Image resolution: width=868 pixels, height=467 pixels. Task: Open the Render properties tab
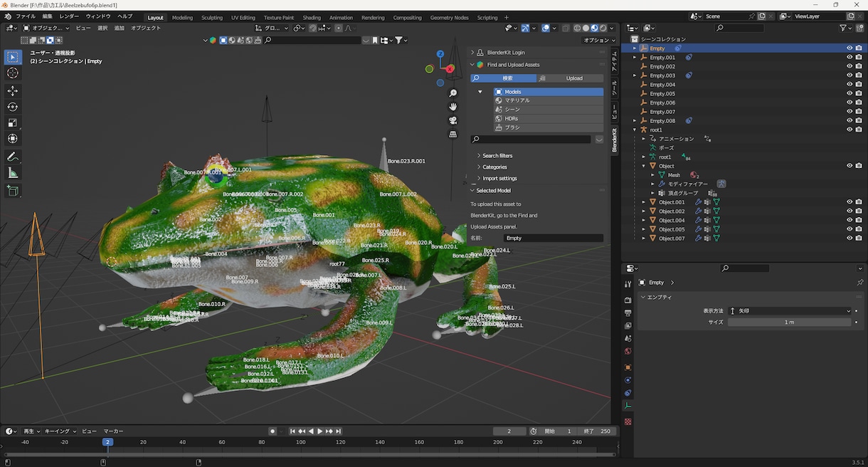(x=628, y=300)
